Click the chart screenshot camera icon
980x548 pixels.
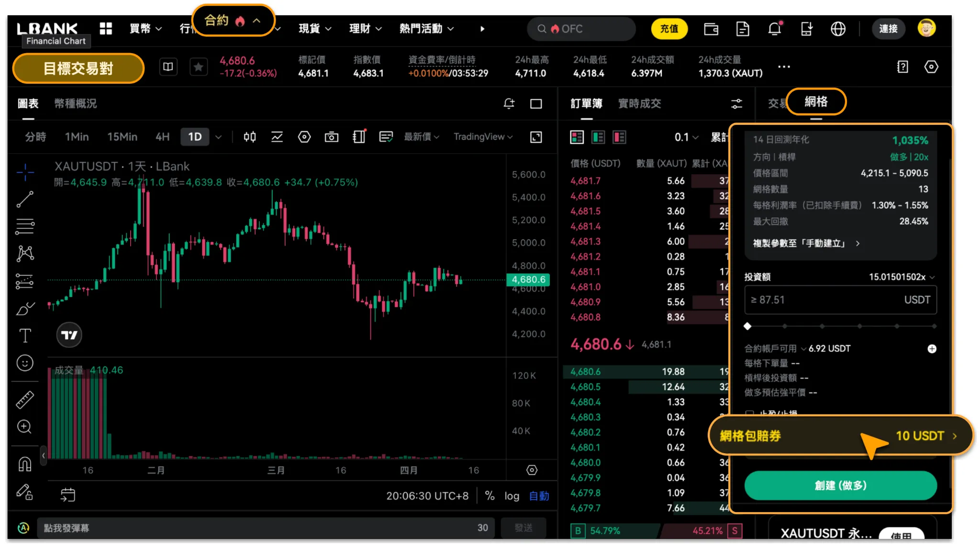pos(331,137)
